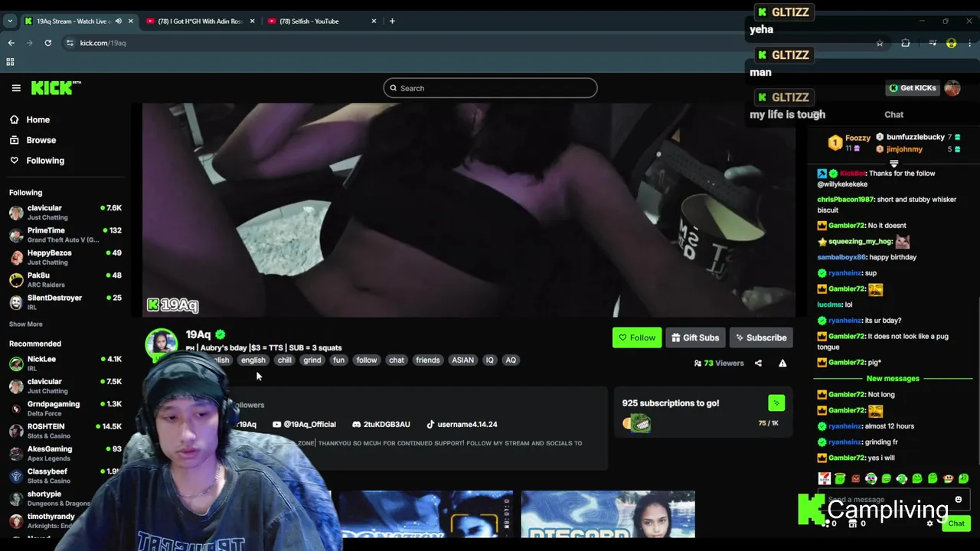
Task: Select the 'ASIAN' stream tag
Action: [x=462, y=360]
